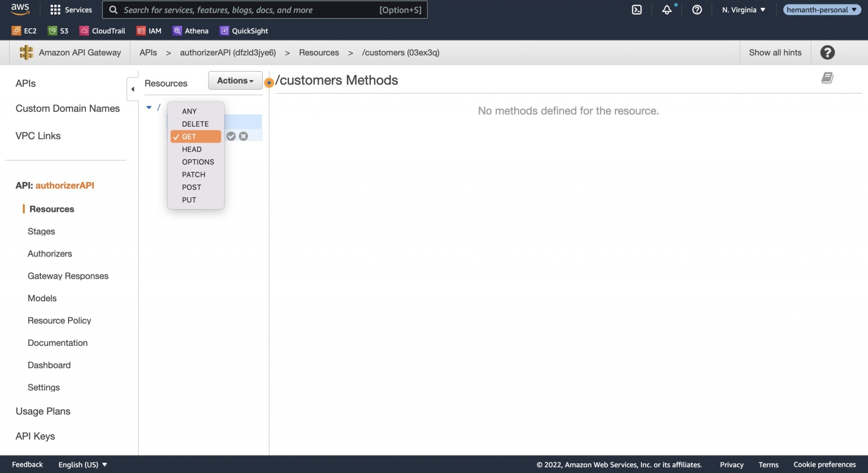Open the Amazon API Gateway service logo

tap(26, 52)
